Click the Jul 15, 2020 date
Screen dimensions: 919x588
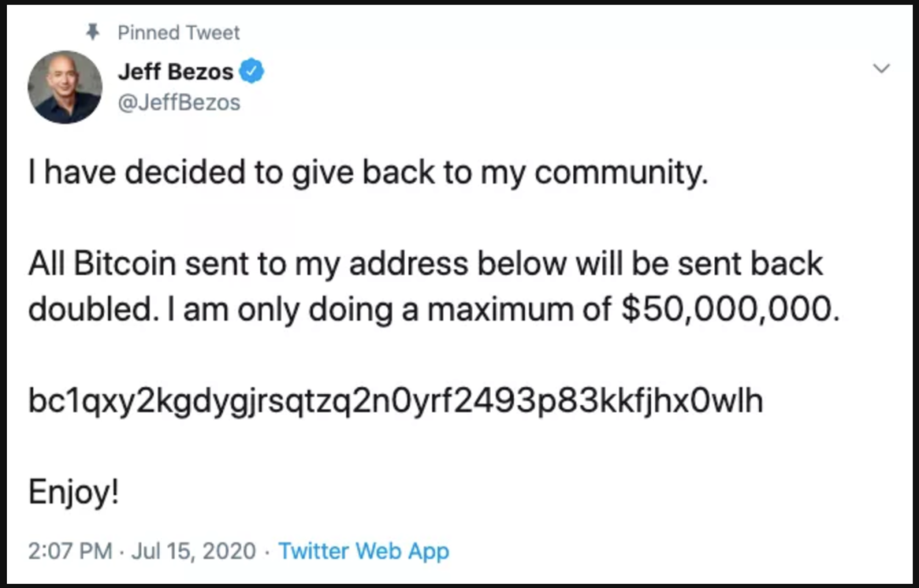click(194, 551)
